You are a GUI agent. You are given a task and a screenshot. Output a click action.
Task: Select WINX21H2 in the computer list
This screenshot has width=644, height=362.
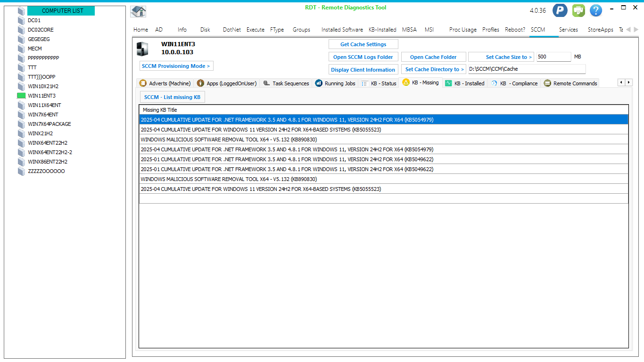coord(40,133)
